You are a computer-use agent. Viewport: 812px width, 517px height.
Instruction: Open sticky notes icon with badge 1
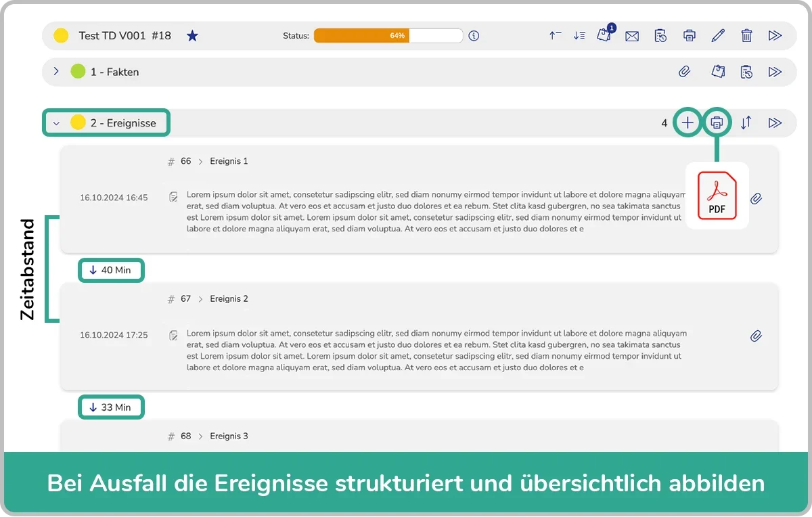[604, 35]
